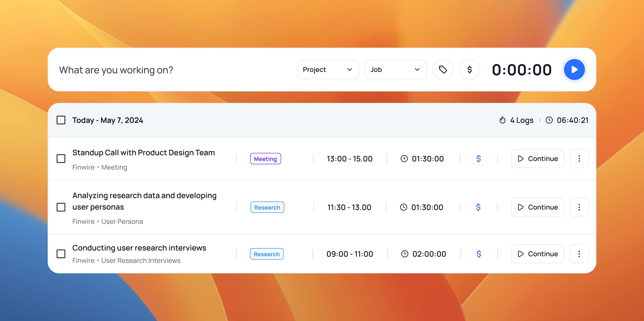644x321 pixels.
Task: Click clock icon next to 01:30:00 on Standup row
Action: click(404, 158)
